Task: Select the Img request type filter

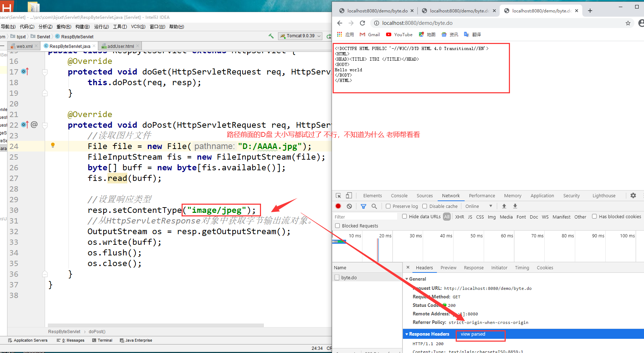Action: [x=492, y=217]
